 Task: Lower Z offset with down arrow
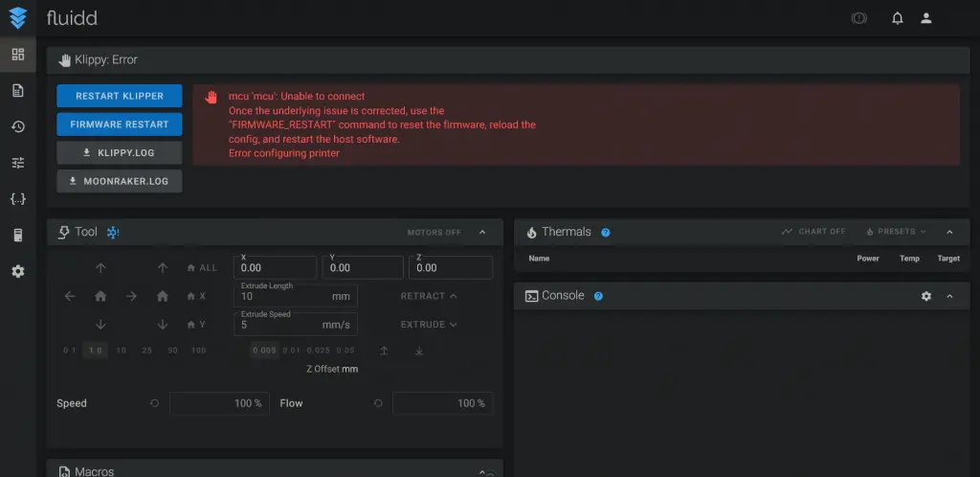point(419,351)
